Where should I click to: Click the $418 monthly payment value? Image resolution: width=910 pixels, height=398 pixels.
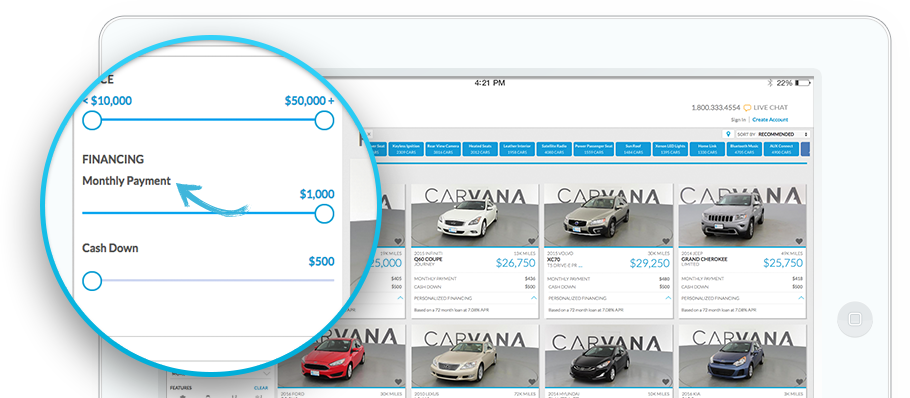(797, 279)
